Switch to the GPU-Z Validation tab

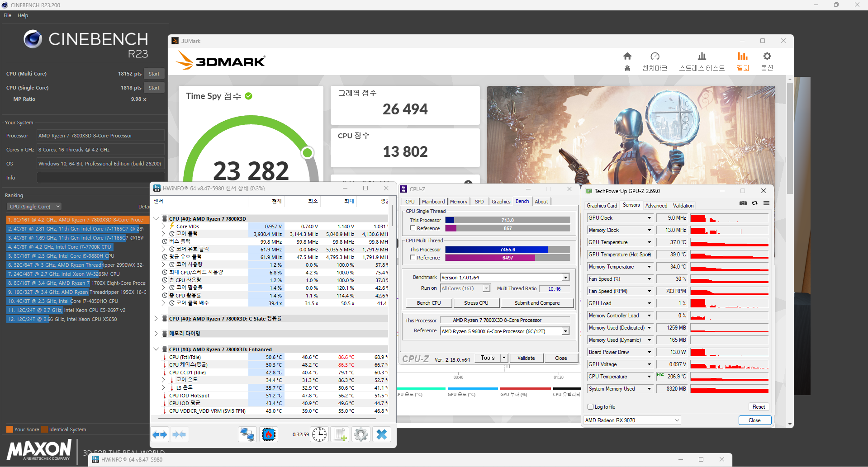pos(683,206)
